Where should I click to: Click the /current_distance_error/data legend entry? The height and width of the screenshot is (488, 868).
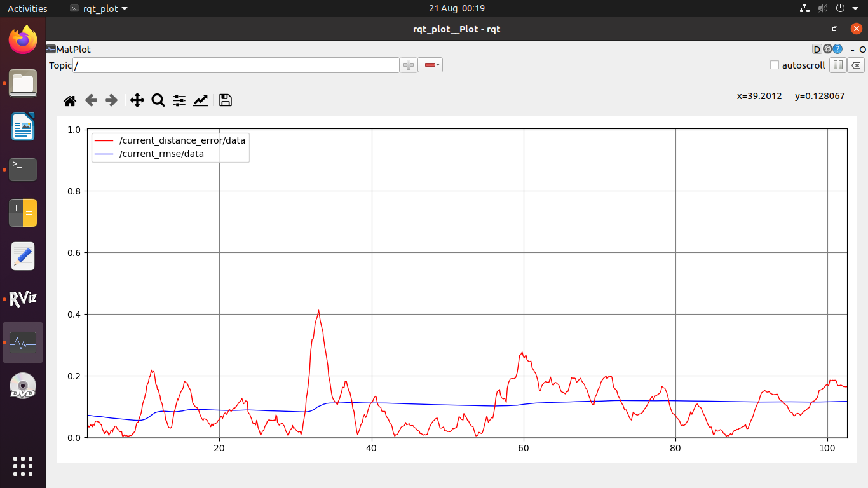(x=182, y=140)
